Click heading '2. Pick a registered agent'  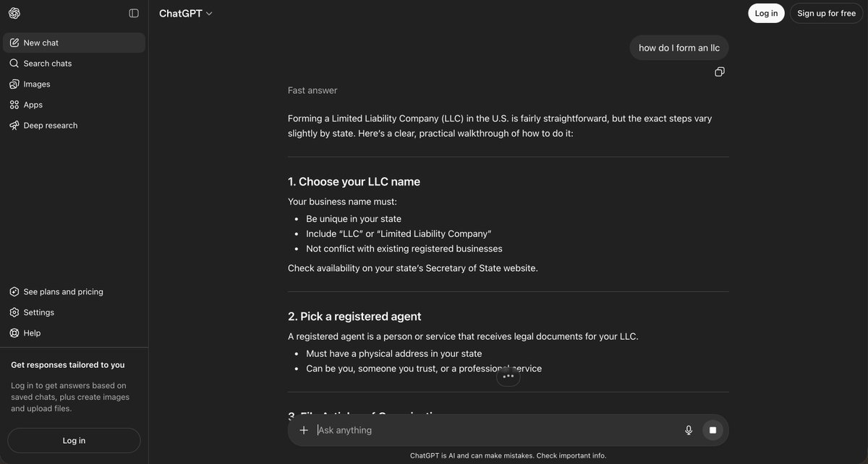354,317
